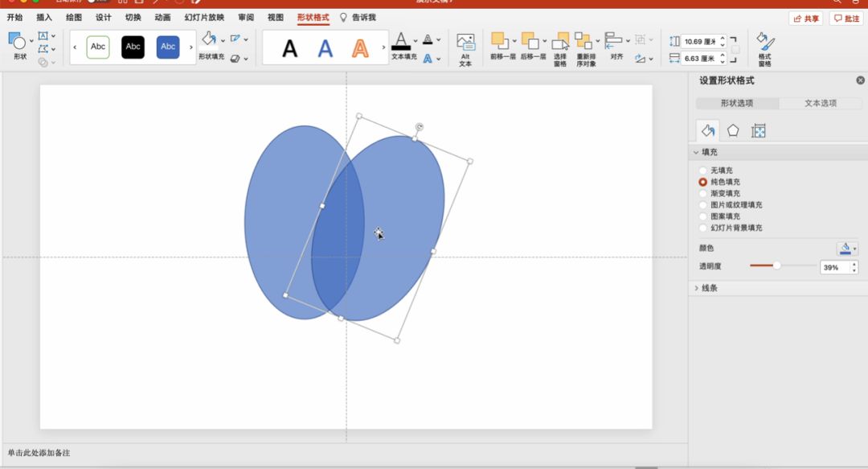Toggle the lock aspect ratio checkbox
This screenshot has width=868, height=469.
point(735,50)
